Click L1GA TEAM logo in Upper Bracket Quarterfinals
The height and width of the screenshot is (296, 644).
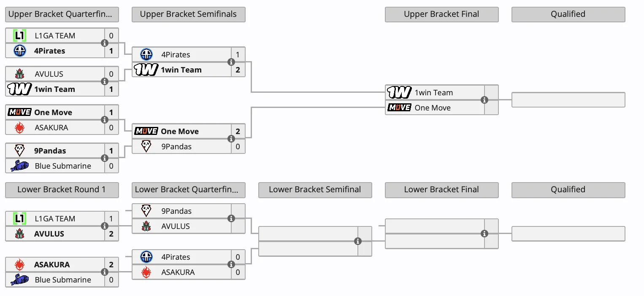coord(19,35)
